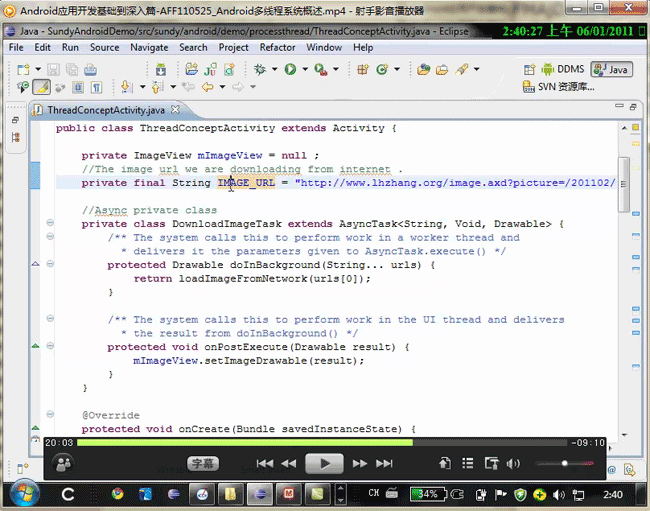The height and width of the screenshot is (511, 650).
Task: Click the Open Perspective icon
Action: (x=530, y=69)
